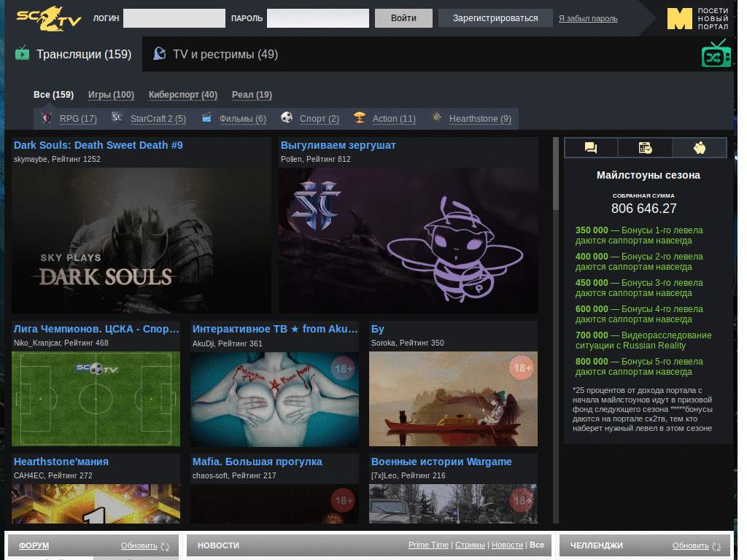Open Hearthstone'мания stream title

pyautogui.click(x=61, y=462)
